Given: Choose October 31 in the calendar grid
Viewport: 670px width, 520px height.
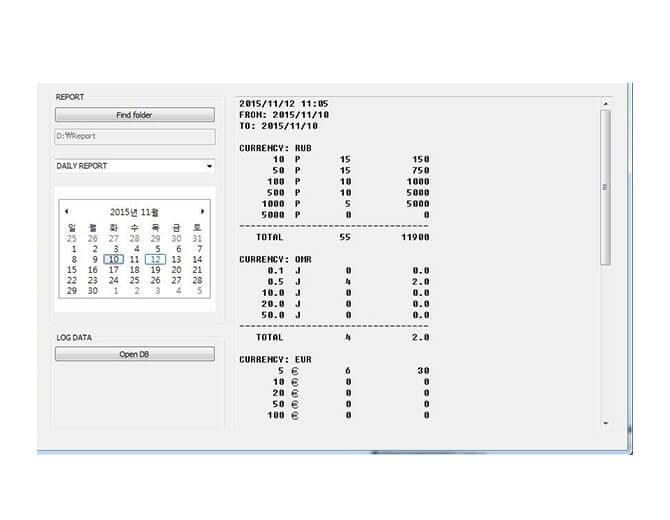Looking at the screenshot, I should [197, 238].
